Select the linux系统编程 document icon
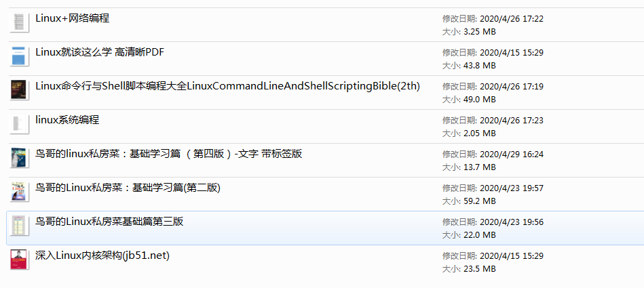644x288 pixels. 19,124
